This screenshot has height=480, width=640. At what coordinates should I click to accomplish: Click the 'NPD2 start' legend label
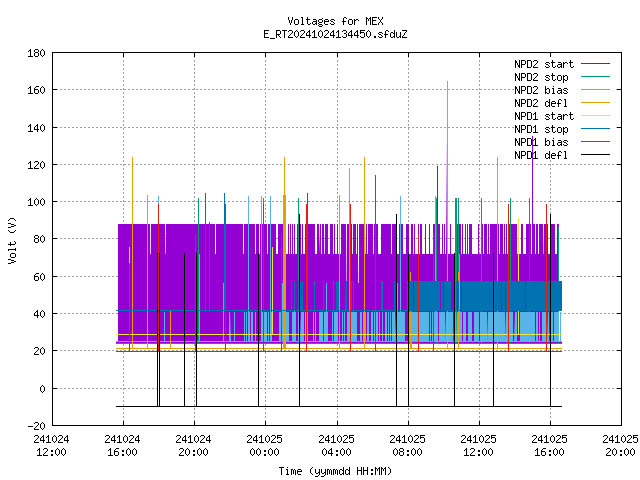pos(544,64)
